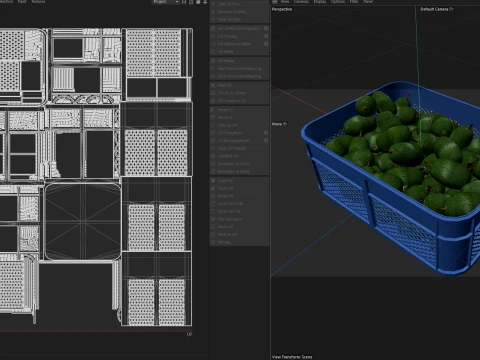
Task: Open UV Weld and Relax options gear
Action: tap(266, 44)
